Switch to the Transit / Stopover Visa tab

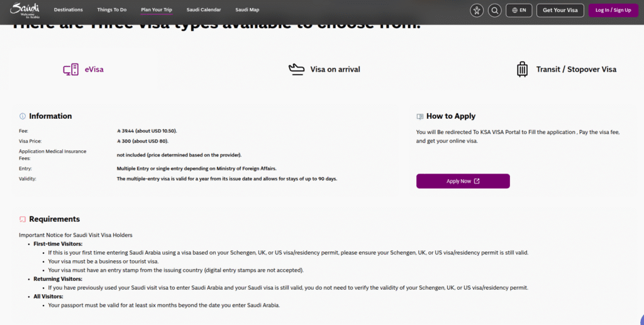pyautogui.click(x=576, y=70)
